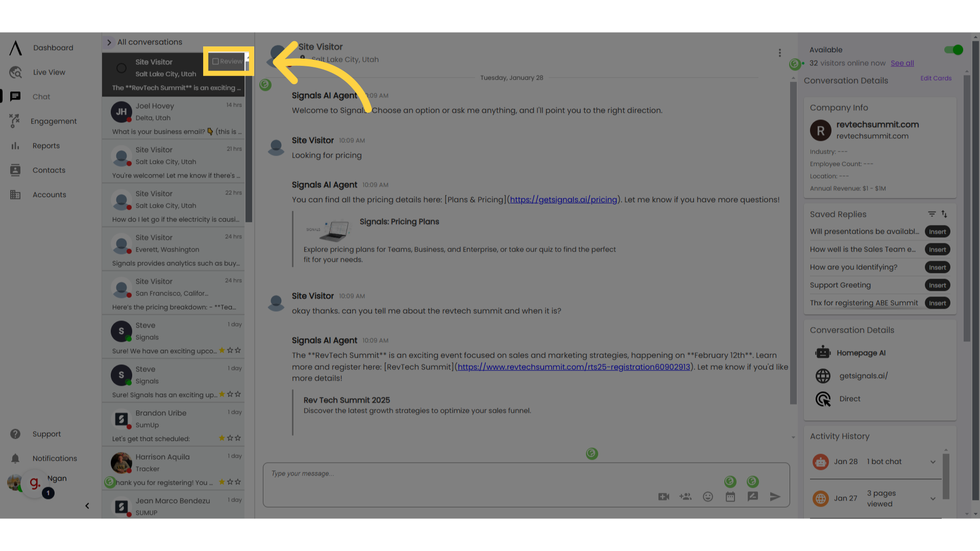The height and width of the screenshot is (551, 980).
Task: Open the conversation more options menu
Action: click(779, 53)
